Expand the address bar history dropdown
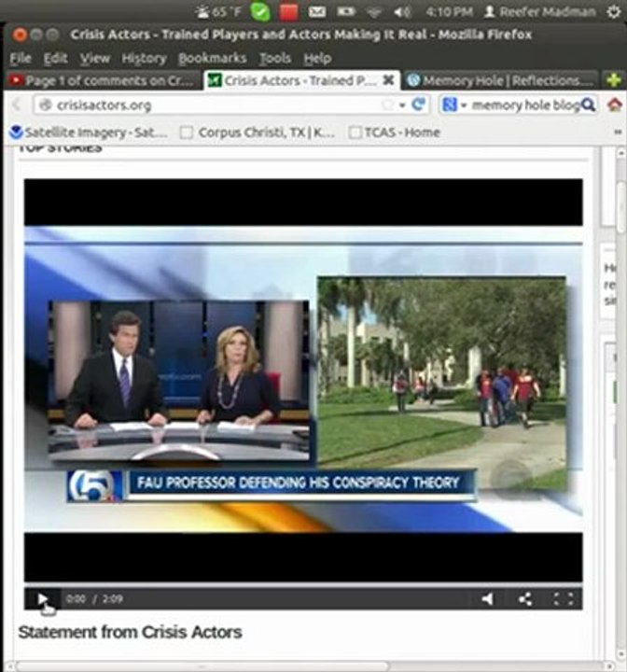The width and height of the screenshot is (627, 672). click(x=402, y=105)
